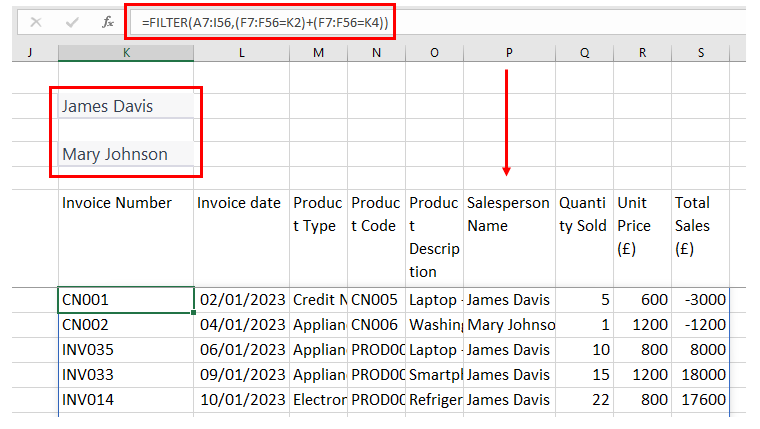Select the James Davis criteria cell
The image size is (760, 429).
coord(125,106)
